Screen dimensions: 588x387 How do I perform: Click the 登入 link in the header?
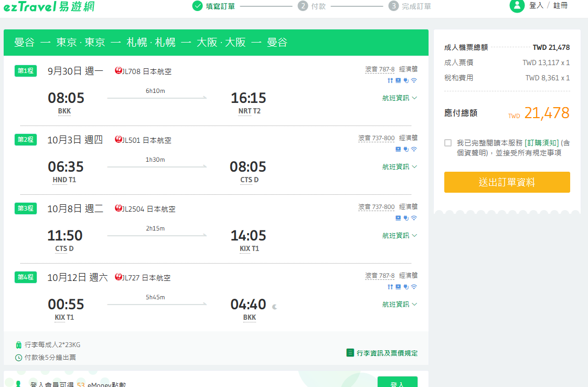tap(536, 5)
